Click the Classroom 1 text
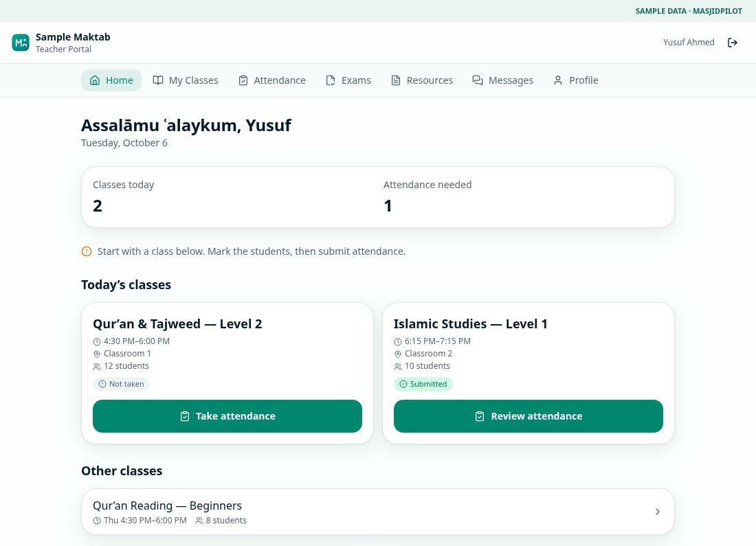Viewport: 756px width, 546px height. (x=127, y=354)
